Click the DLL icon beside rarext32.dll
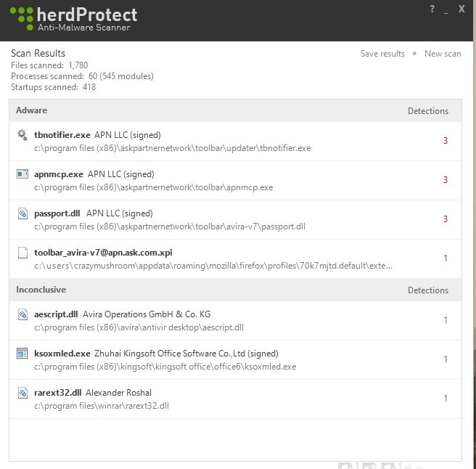 (x=22, y=393)
